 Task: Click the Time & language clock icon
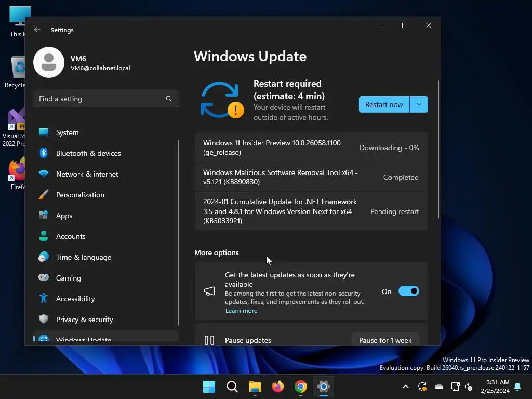[x=44, y=257]
